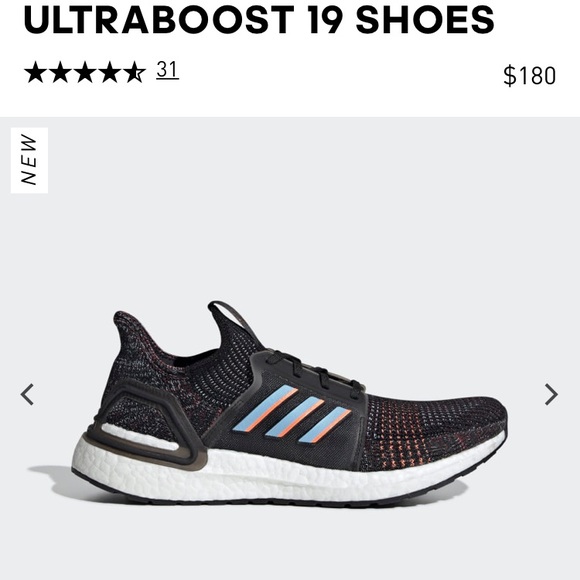Select the fourth rating star
Image resolution: width=580 pixels, height=580 pixels.
click(x=109, y=72)
